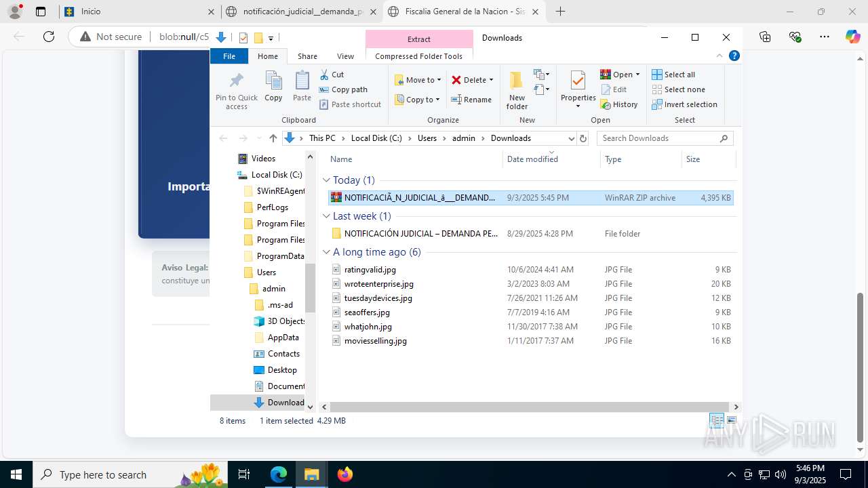Refresh the Edge browser page
This screenshot has height=488, width=868.
[x=49, y=37]
